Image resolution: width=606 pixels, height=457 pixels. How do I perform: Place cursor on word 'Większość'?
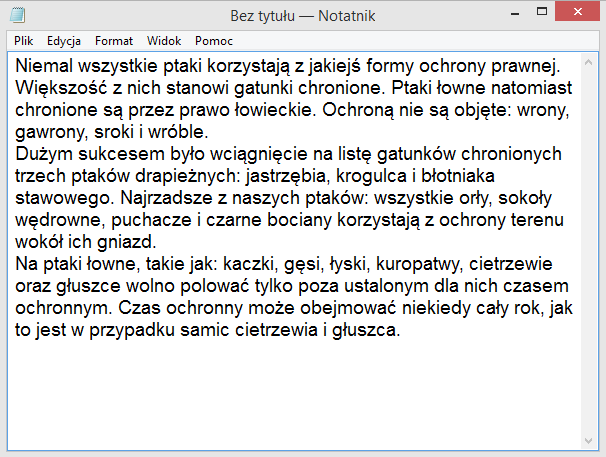tap(61, 88)
